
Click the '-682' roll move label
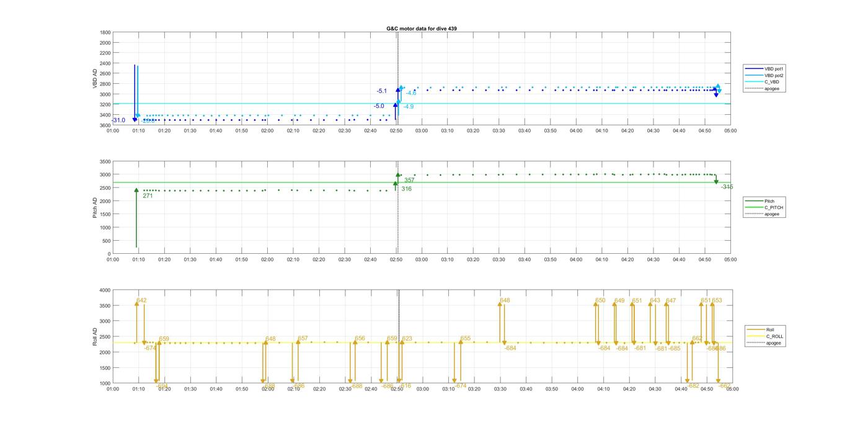tap(693, 386)
